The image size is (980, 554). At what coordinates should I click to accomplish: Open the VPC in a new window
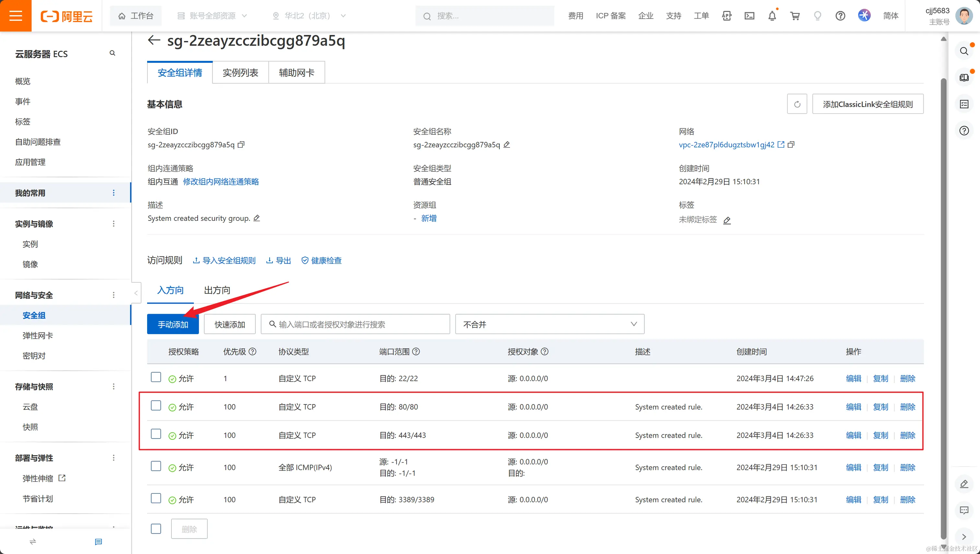click(781, 145)
